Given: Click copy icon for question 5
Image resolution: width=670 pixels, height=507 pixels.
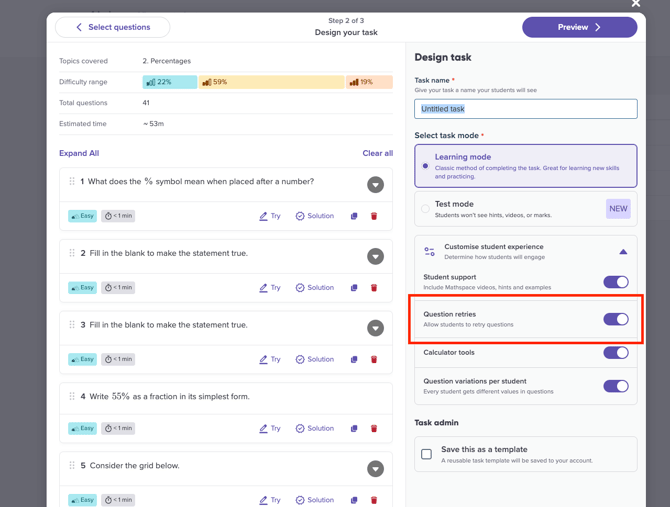Looking at the screenshot, I should click(354, 500).
